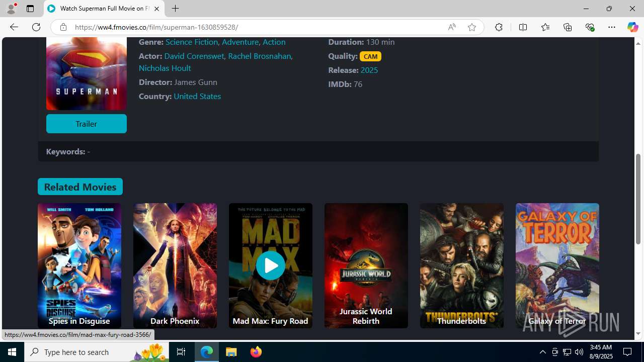Go back to the previous page

(x=14, y=27)
